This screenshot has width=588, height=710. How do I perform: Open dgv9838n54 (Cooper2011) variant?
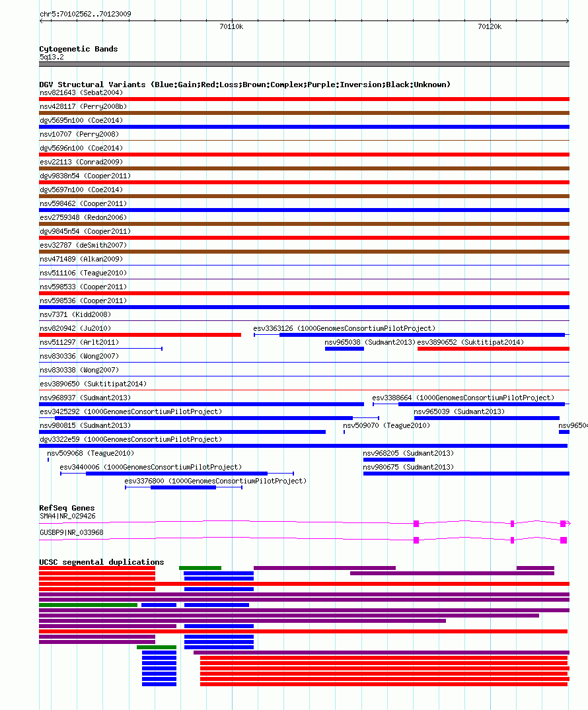[85, 176]
